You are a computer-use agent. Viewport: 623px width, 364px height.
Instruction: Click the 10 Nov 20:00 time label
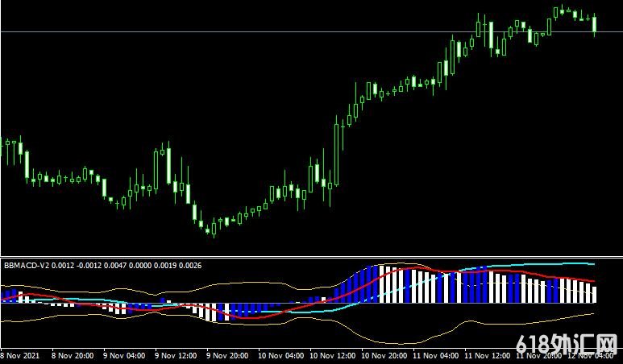coord(384,355)
